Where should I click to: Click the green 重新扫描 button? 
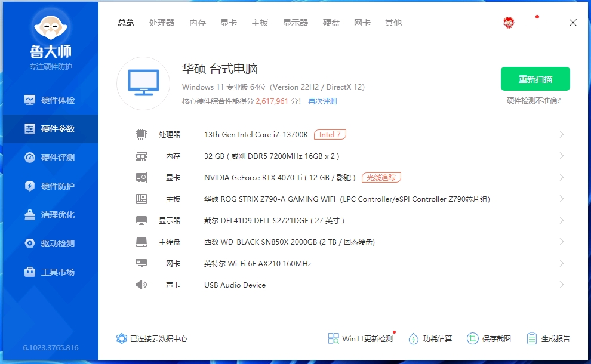(535, 79)
